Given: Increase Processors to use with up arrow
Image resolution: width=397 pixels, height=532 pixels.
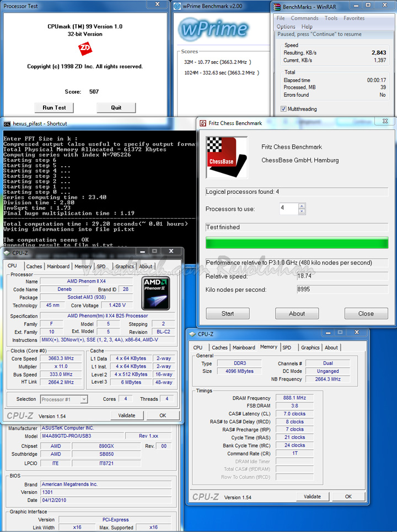Looking at the screenshot, I should [x=302, y=206].
